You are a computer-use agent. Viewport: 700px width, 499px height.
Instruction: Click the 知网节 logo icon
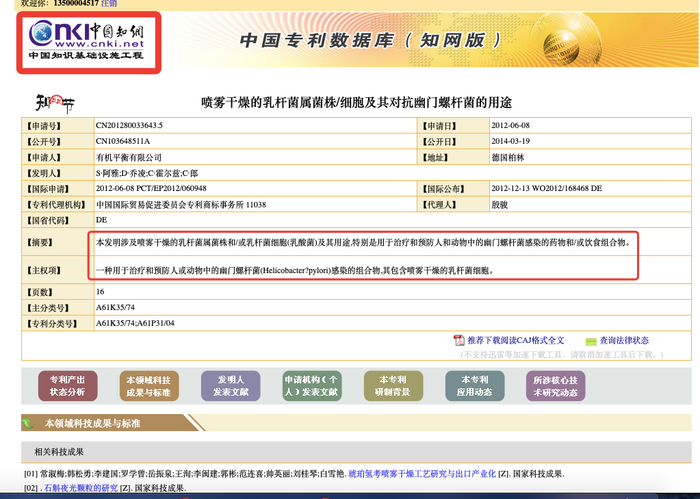pyautogui.click(x=55, y=104)
